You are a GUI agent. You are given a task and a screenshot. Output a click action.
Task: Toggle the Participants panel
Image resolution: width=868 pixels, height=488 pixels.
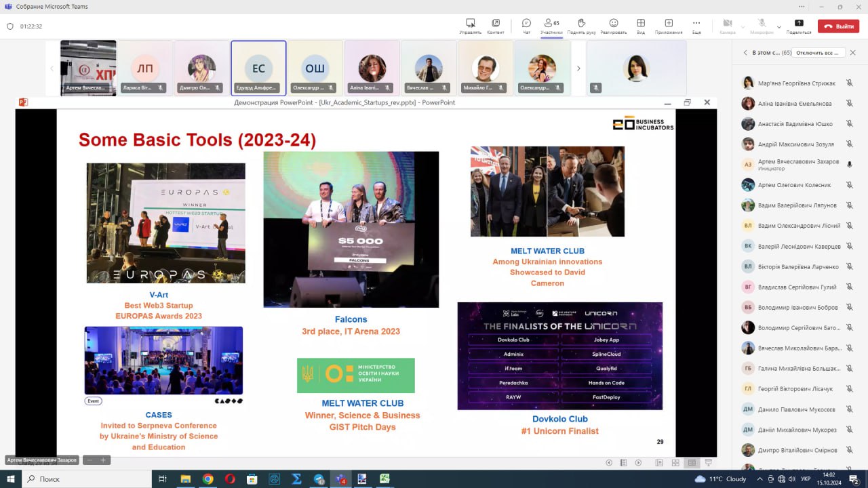click(x=551, y=26)
